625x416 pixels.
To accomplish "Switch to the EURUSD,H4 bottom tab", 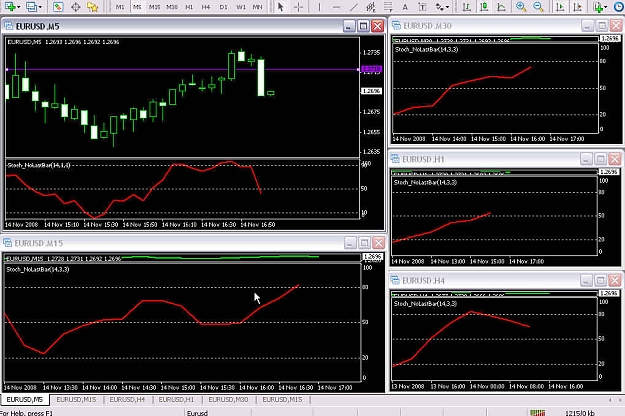I will click(127, 399).
